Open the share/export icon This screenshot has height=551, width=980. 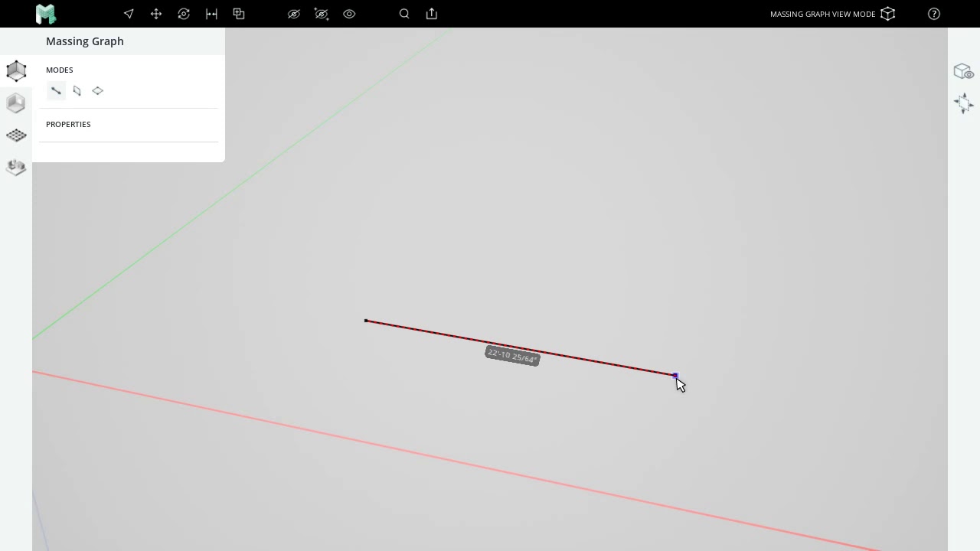click(432, 14)
